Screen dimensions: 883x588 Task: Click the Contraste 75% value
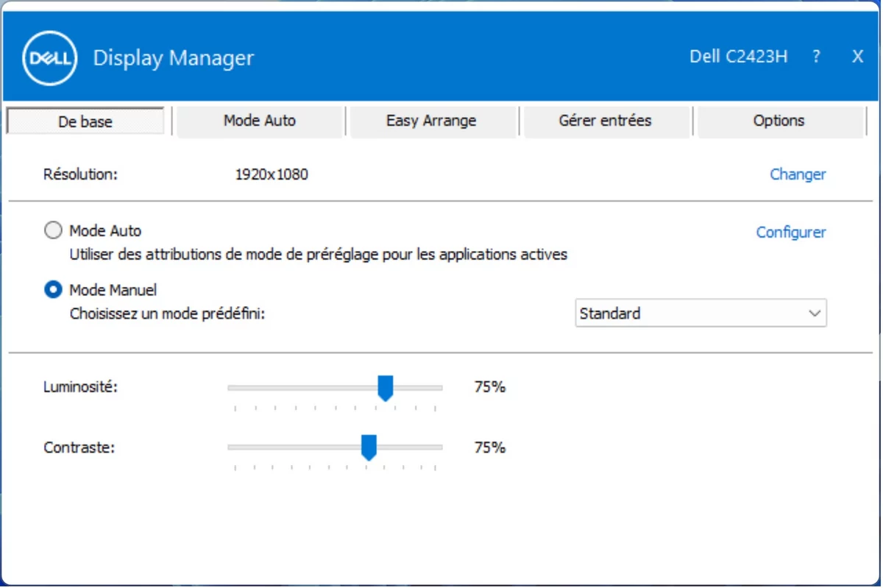click(x=490, y=447)
